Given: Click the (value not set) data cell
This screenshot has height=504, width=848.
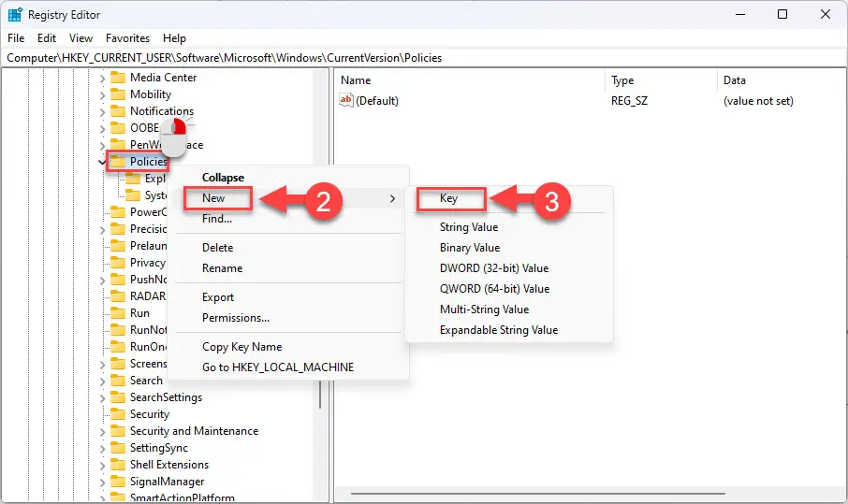Looking at the screenshot, I should 758,100.
